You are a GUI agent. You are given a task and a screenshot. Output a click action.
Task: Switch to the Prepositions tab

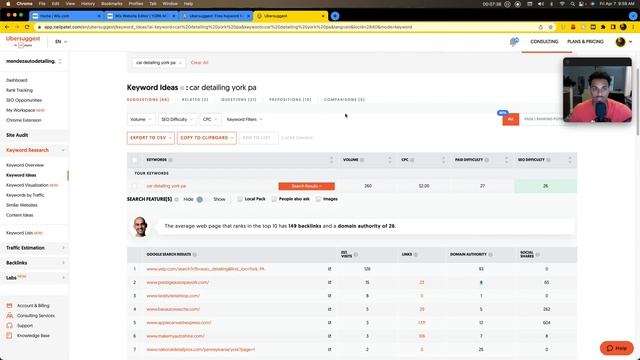[290, 100]
